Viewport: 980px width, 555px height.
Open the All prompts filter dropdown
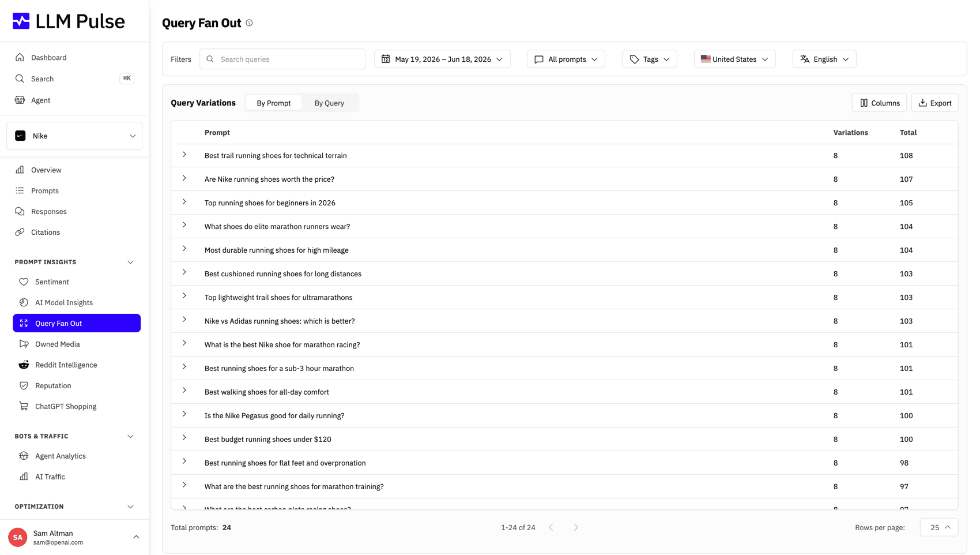[566, 59]
